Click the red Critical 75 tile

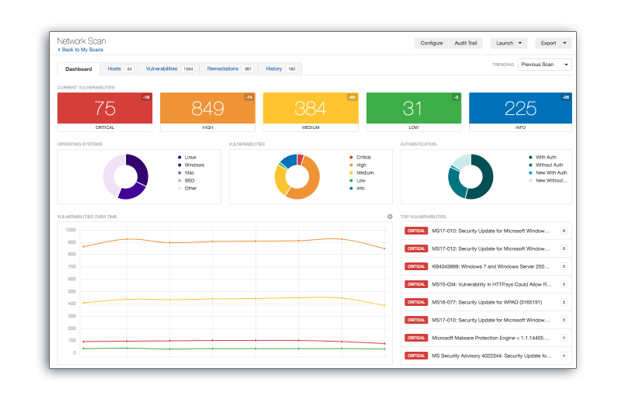coord(105,109)
